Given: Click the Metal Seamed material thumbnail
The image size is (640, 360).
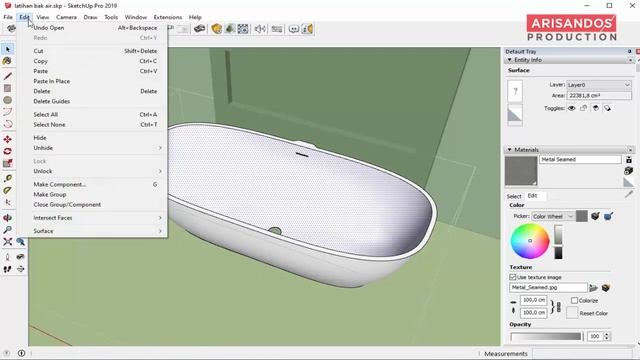Looking at the screenshot, I should [521, 171].
